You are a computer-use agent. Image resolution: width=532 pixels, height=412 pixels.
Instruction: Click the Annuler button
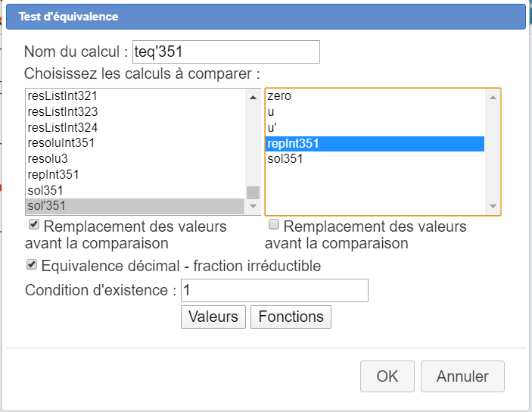coord(462,376)
